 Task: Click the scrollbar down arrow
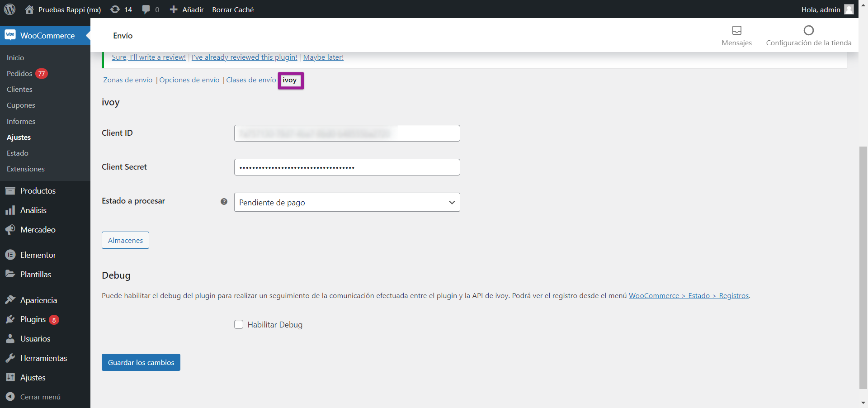863,403
